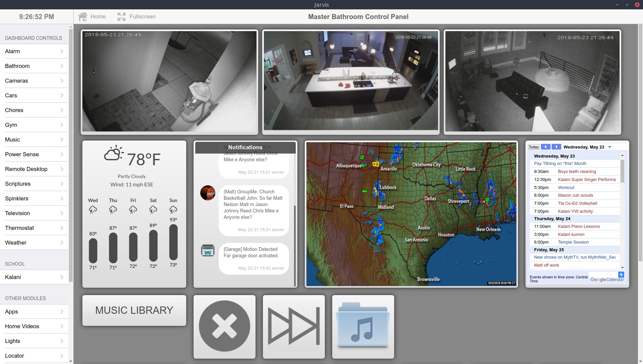Open the Music Library
The width and height of the screenshot is (643, 364).
pos(134,310)
